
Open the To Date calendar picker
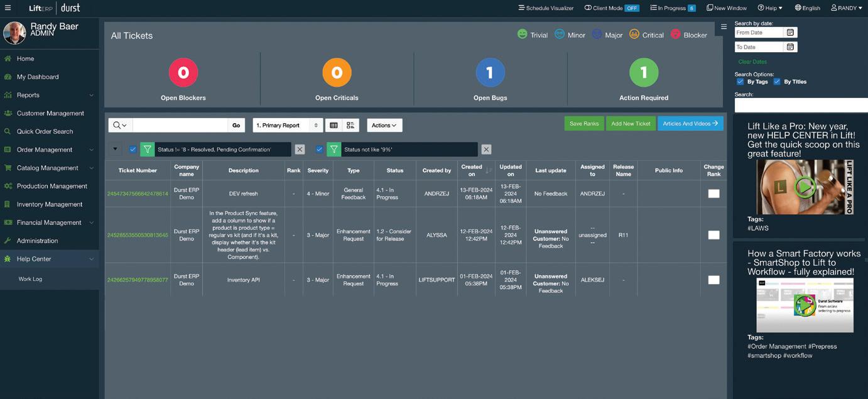[x=790, y=47]
